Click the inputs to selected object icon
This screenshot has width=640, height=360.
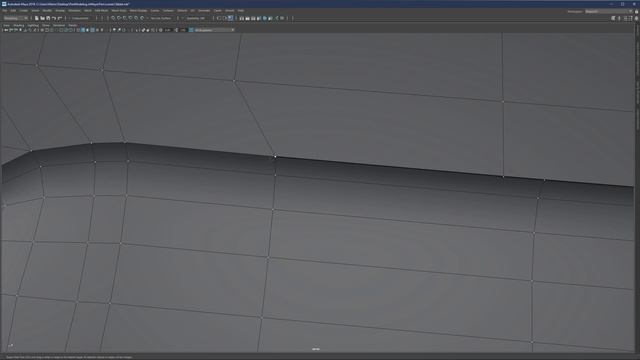click(x=219, y=18)
